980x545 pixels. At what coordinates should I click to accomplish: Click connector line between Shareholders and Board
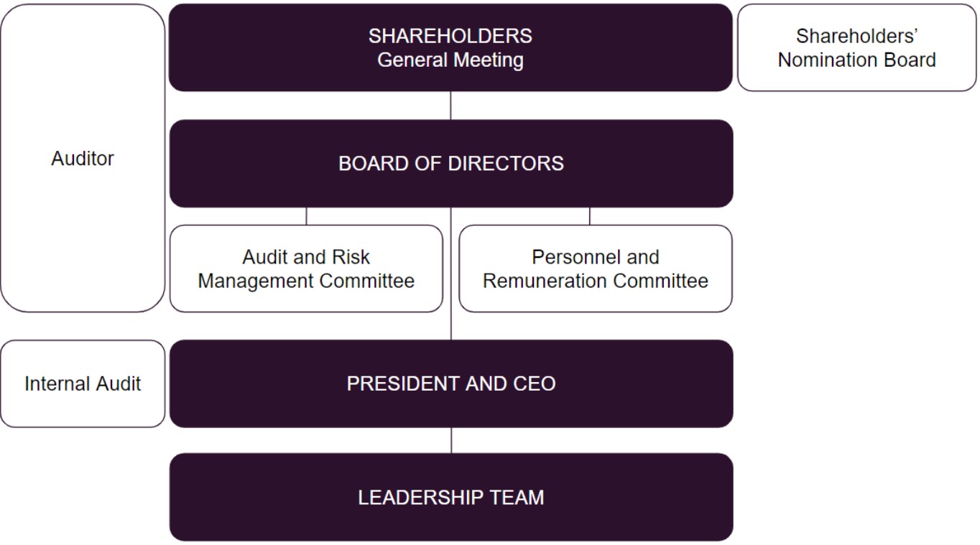pyautogui.click(x=450, y=106)
